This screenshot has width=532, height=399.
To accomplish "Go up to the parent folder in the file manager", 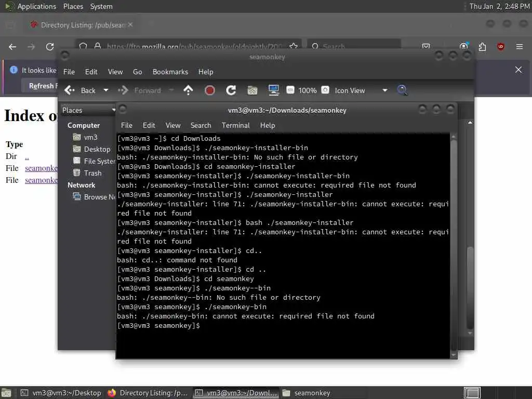I will click(x=188, y=90).
